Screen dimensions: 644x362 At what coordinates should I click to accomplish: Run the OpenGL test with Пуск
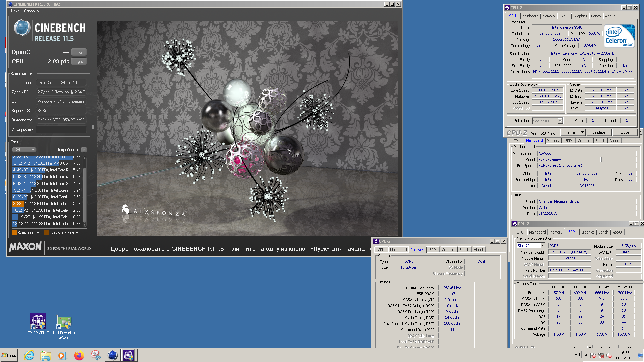[x=79, y=52]
